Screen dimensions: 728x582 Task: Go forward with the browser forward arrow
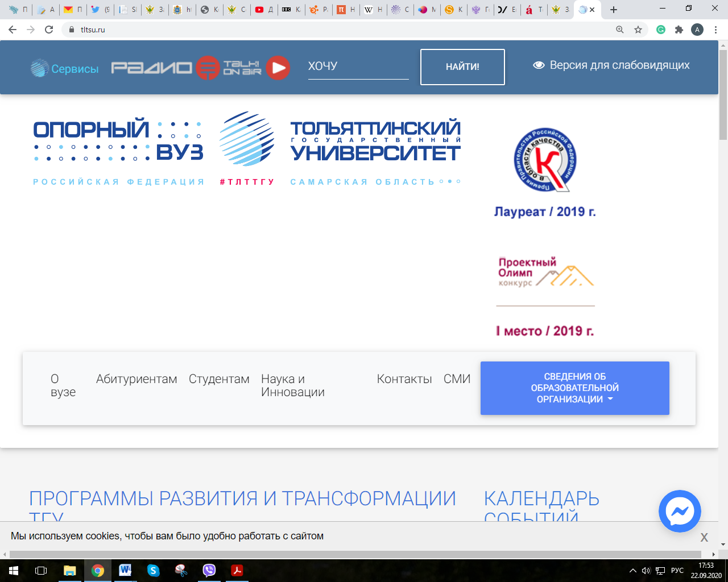[31, 30]
